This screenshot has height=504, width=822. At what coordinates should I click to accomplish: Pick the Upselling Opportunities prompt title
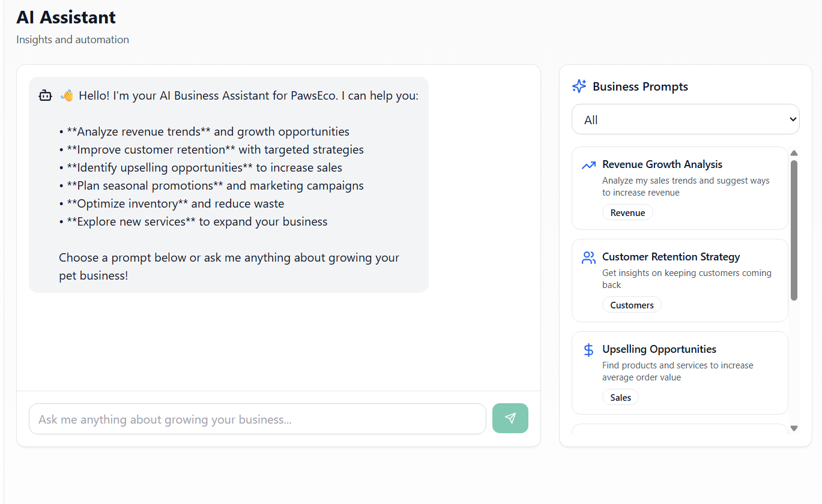click(x=659, y=349)
